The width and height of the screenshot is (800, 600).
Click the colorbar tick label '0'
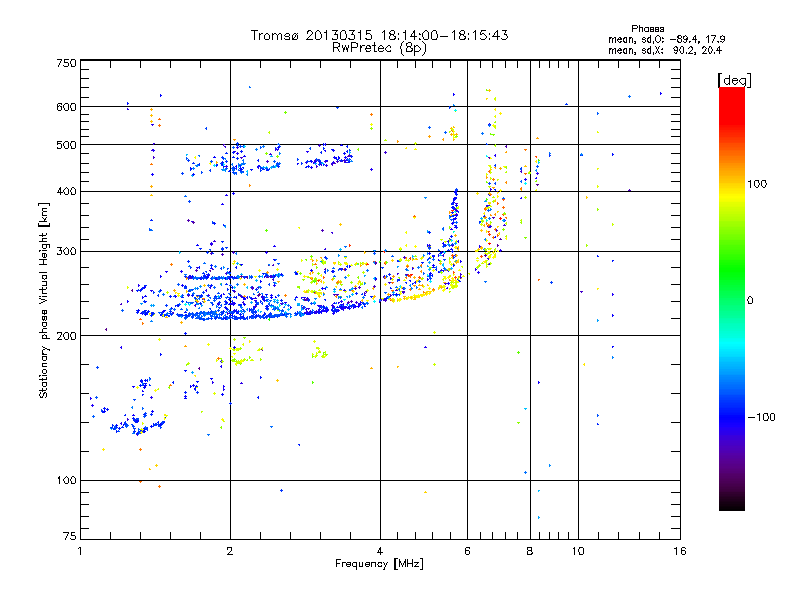(750, 300)
